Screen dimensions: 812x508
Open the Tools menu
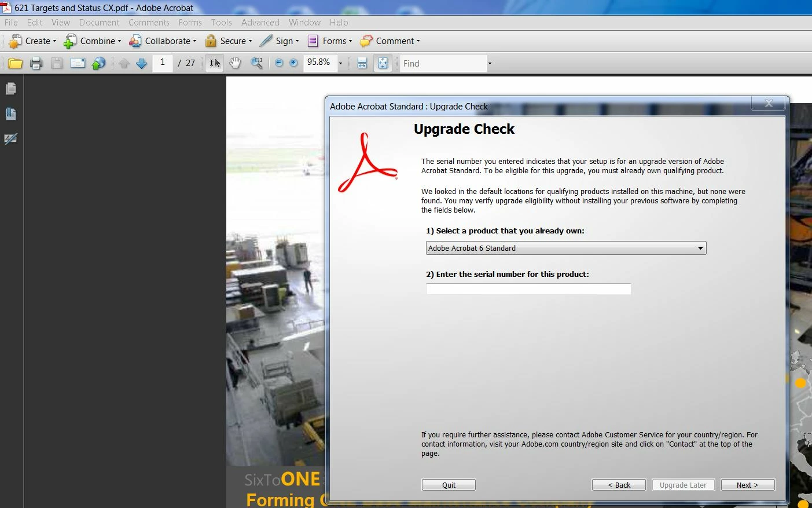pyautogui.click(x=221, y=23)
